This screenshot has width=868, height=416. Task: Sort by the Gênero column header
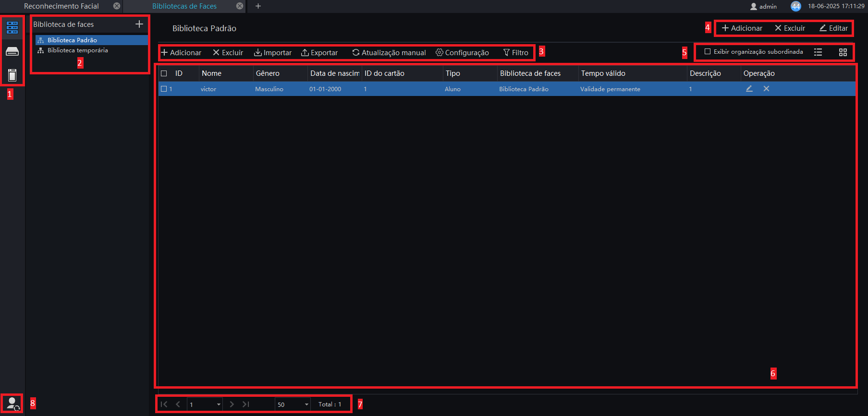[x=268, y=73]
